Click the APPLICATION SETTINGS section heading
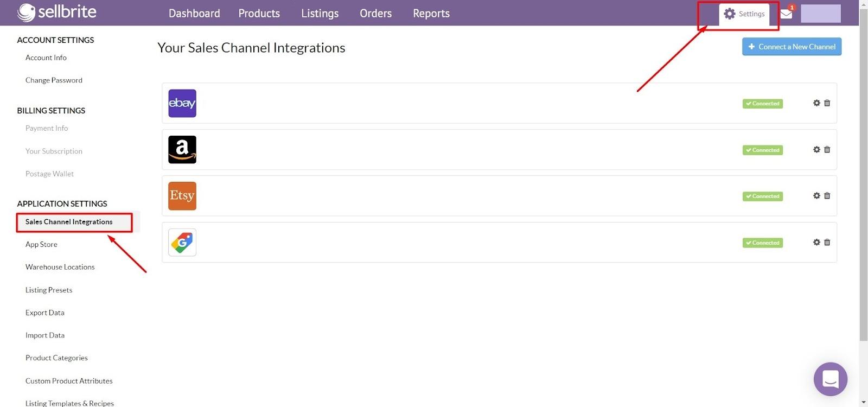The image size is (868, 407). [x=62, y=204]
